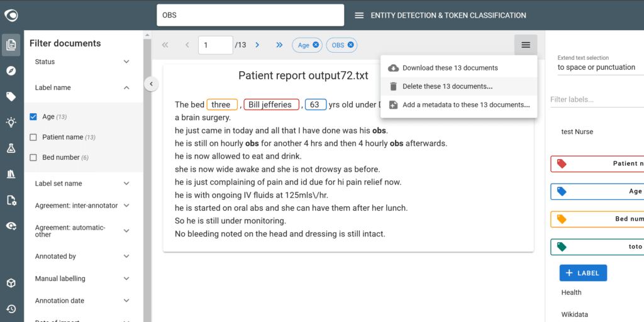
Task: Click the annotated entity '63'
Action: click(316, 105)
